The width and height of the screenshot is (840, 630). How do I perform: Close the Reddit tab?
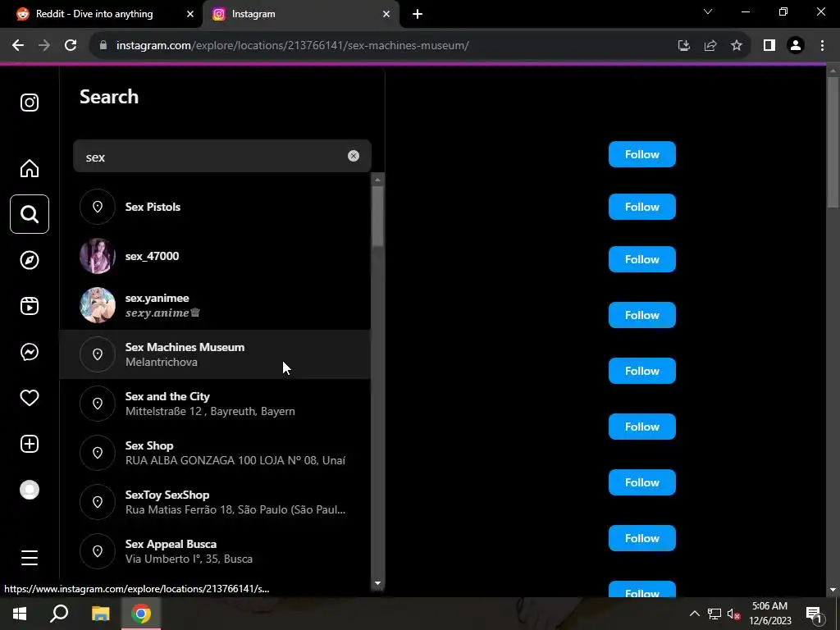click(x=190, y=14)
